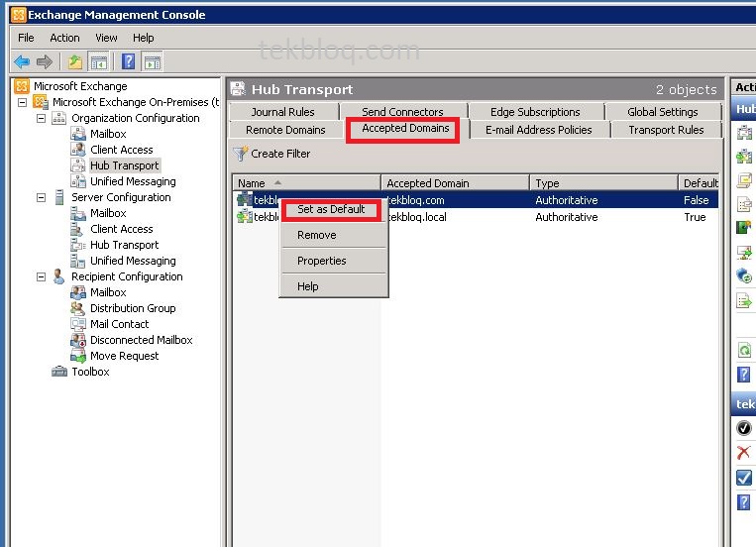
Task: Click the Exchange Management Console title icon
Action: pyautogui.click(x=18, y=15)
